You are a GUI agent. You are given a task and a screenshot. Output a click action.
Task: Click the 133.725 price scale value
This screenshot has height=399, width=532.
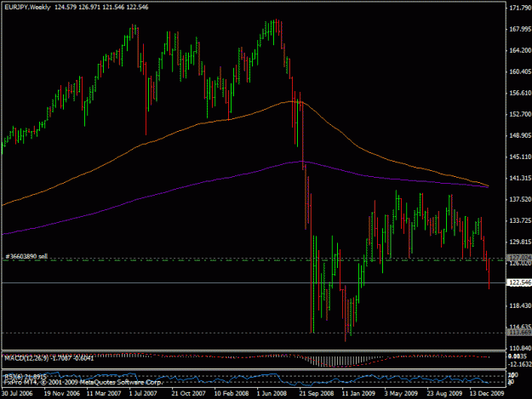click(x=520, y=220)
